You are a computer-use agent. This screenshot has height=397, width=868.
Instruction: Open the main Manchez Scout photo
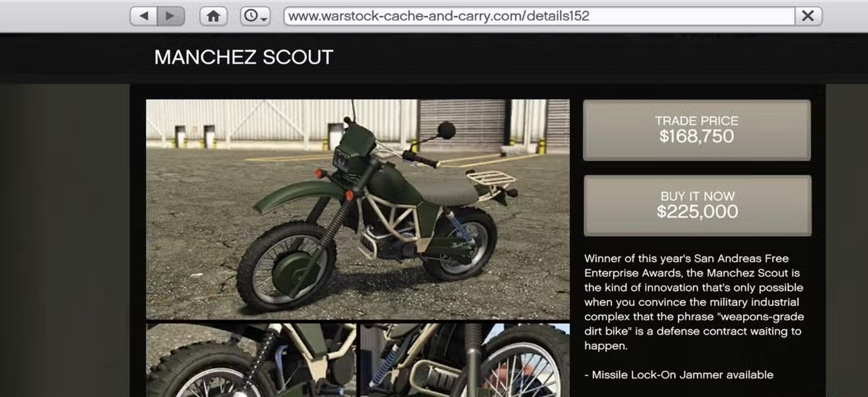click(x=358, y=209)
